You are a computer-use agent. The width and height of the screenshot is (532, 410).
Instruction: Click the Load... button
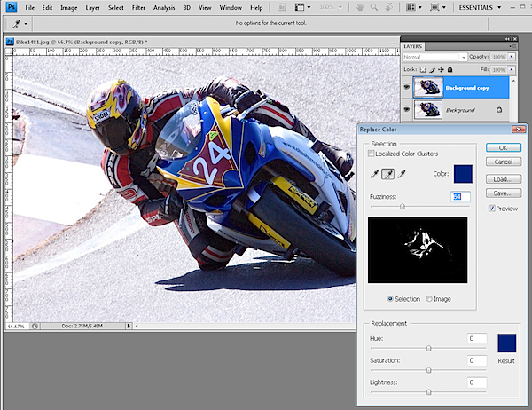[x=503, y=177]
